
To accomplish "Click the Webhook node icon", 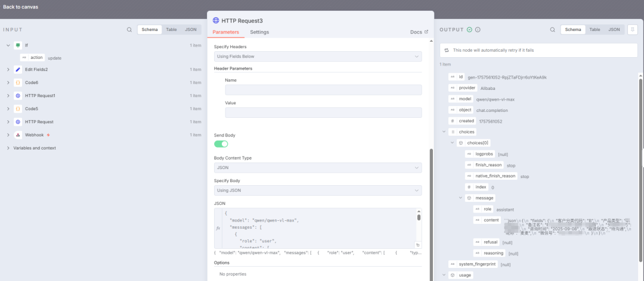I will coord(18,135).
